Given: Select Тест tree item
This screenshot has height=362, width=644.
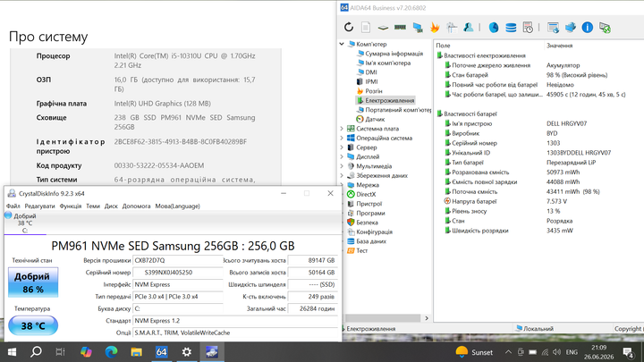Looking at the screenshot, I should [362, 251].
